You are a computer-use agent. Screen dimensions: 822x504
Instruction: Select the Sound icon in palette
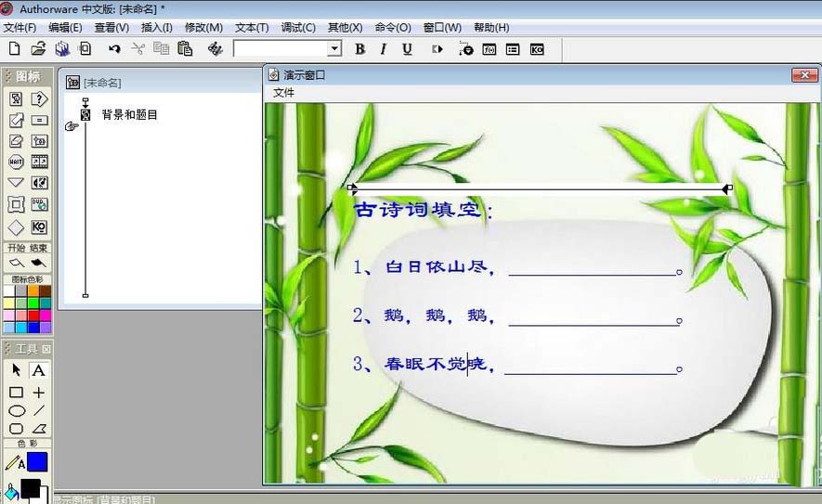pyautogui.click(x=39, y=183)
